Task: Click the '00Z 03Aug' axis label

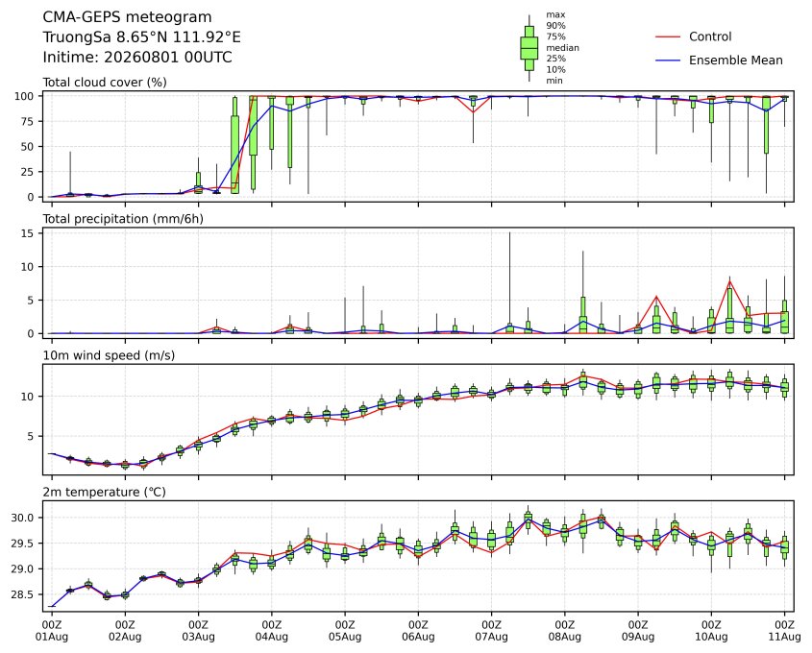Action: click(x=198, y=631)
